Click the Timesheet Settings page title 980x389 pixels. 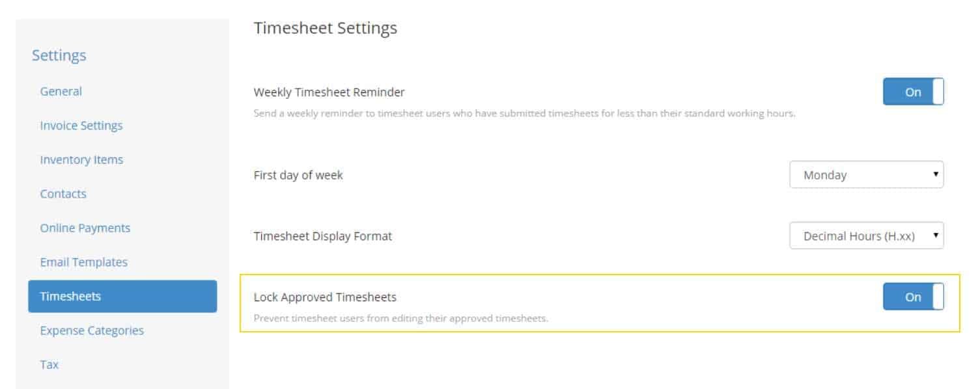point(326,28)
